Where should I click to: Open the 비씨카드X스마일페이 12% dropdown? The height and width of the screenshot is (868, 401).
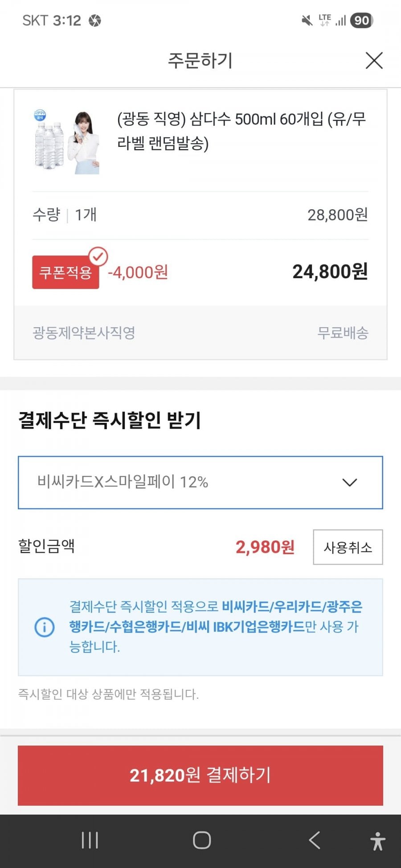[x=200, y=482]
